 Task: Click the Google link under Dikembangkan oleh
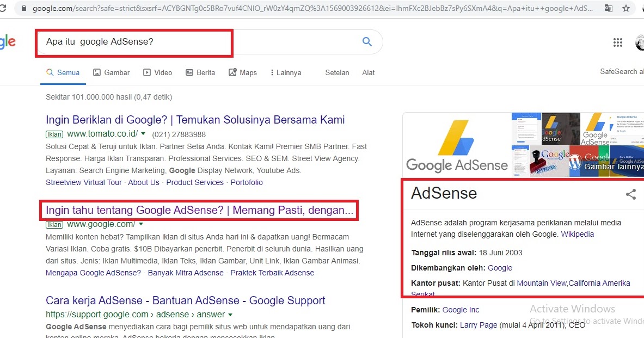(500, 268)
